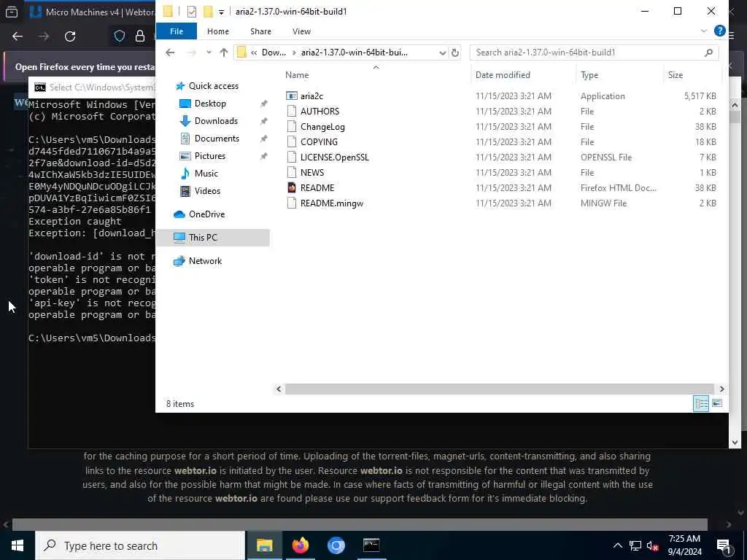Open the Windows Start menu

point(18,545)
